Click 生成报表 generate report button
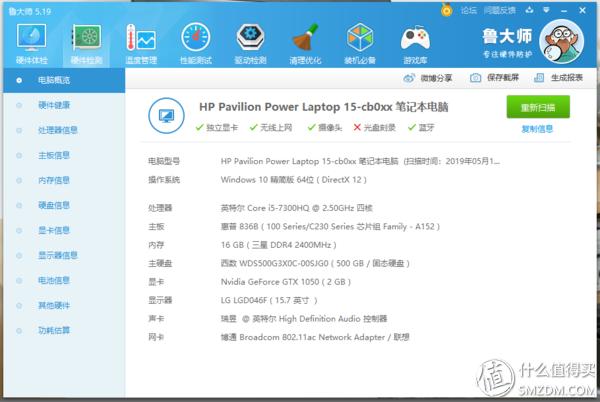The width and height of the screenshot is (600, 402). pos(558,78)
